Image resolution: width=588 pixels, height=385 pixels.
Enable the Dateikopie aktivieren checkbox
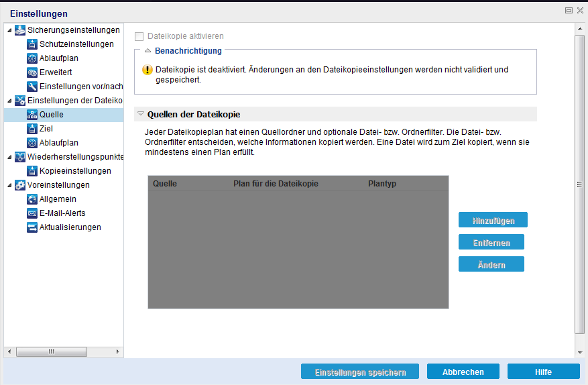(x=139, y=36)
